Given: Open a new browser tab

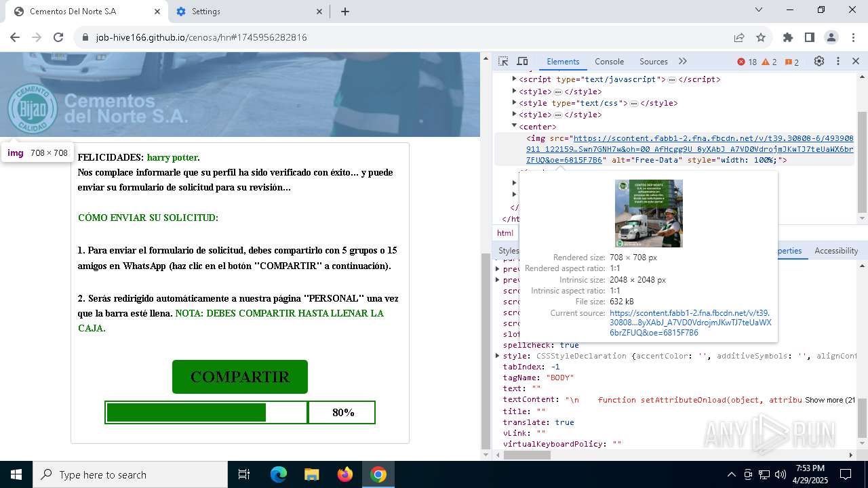Looking at the screenshot, I should pos(345,12).
